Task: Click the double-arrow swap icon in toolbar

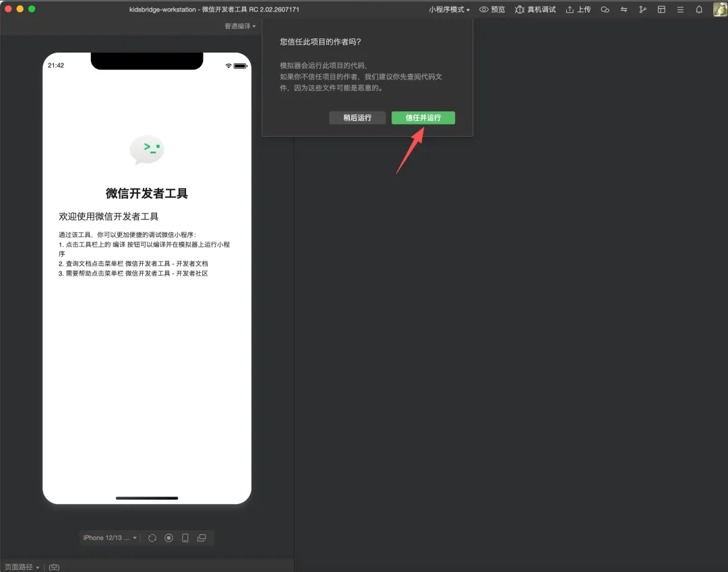Action: click(x=624, y=9)
